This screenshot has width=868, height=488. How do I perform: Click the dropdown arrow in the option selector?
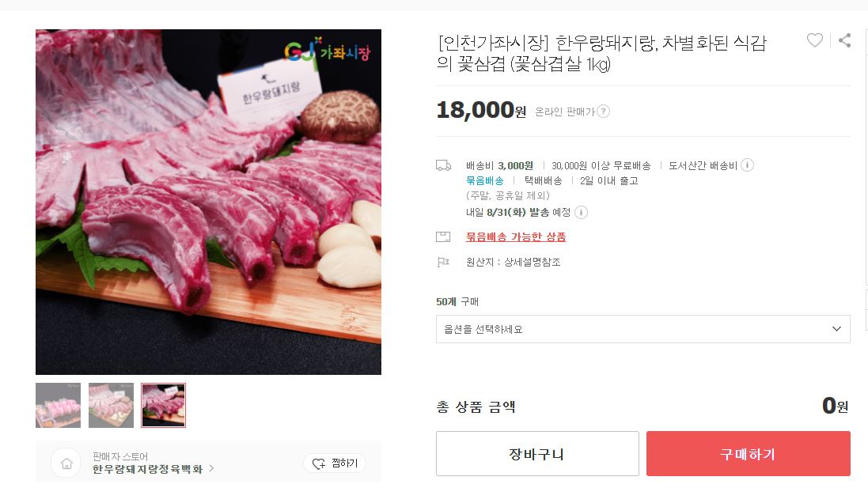pos(836,329)
